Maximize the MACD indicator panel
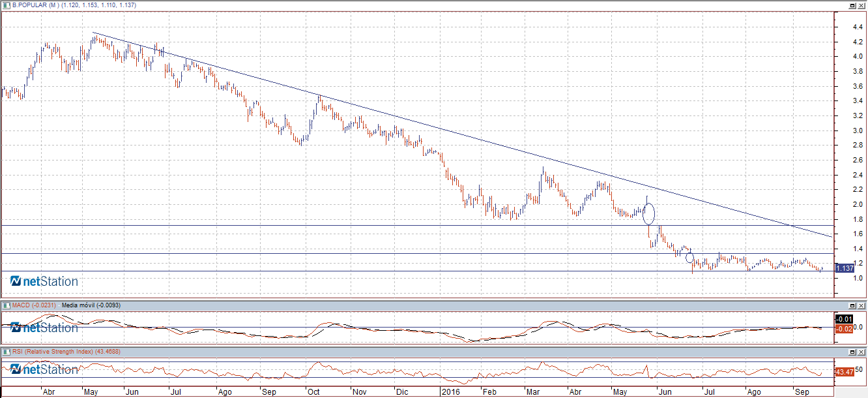The width and height of the screenshot is (868, 398). point(852,306)
